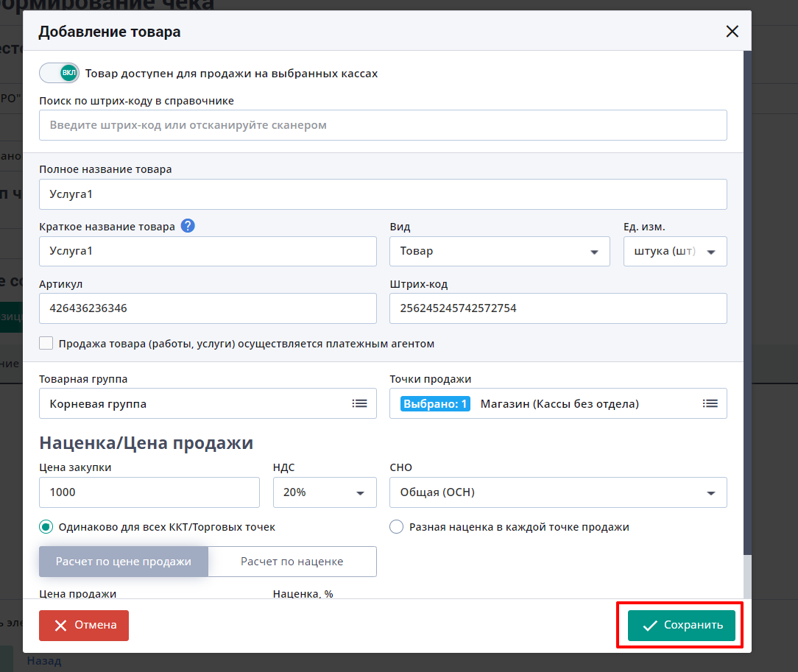
Task: Edit the Цена закупки field
Action: [149, 492]
